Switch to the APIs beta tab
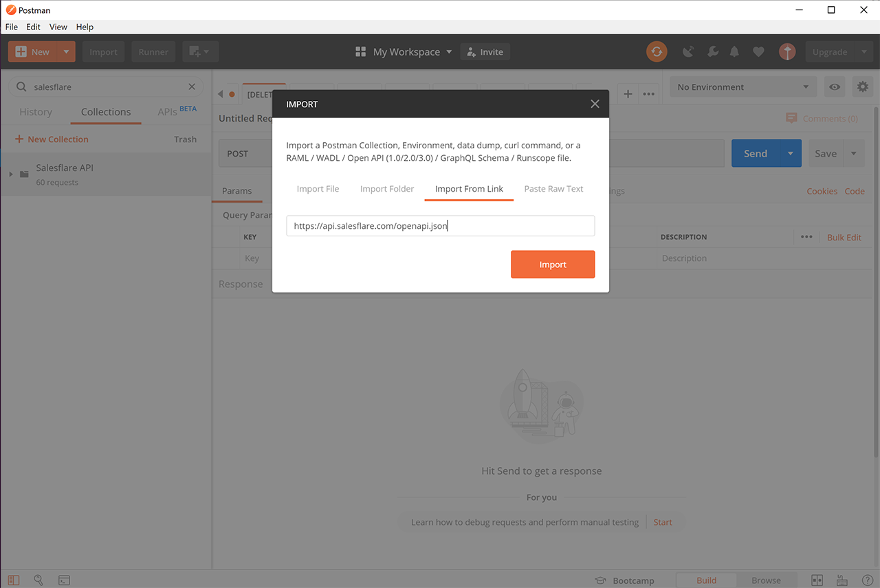 coord(177,112)
